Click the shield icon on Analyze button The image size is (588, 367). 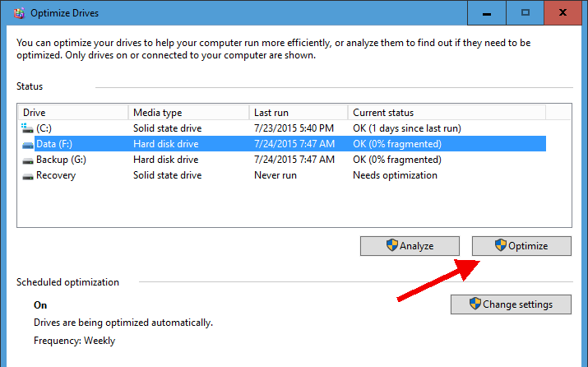click(x=392, y=245)
